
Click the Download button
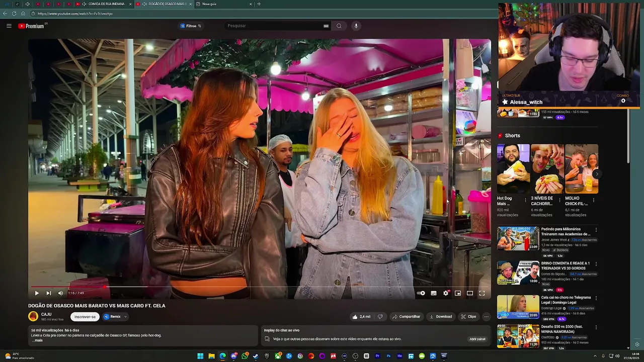(x=441, y=317)
